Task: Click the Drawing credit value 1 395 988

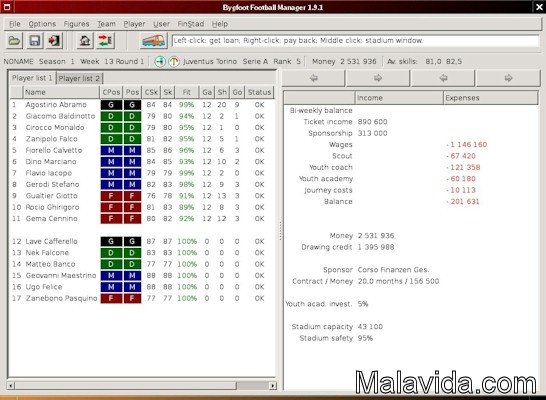Action: tap(376, 247)
